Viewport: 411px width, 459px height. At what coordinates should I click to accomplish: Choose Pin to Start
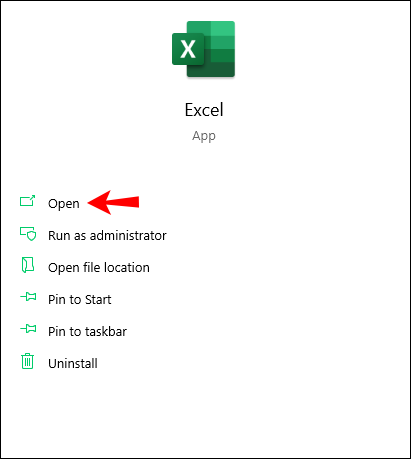[x=80, y=299]
